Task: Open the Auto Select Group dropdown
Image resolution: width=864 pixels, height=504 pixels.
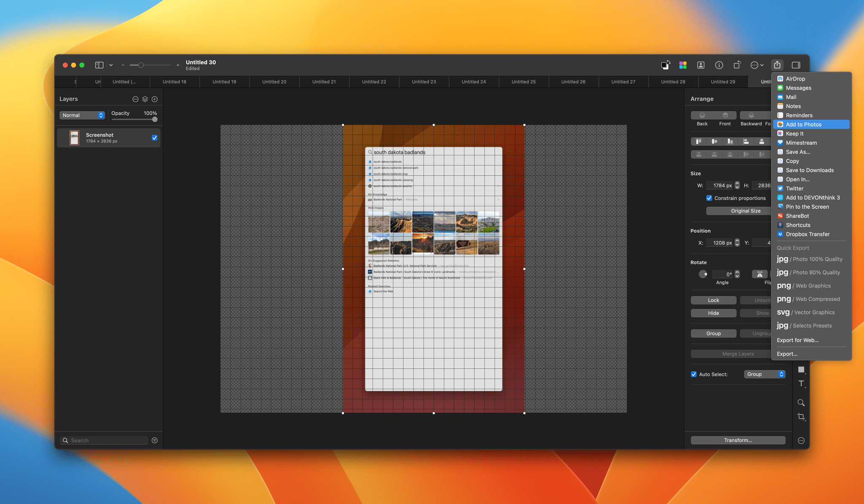Action: coord(764,375)
